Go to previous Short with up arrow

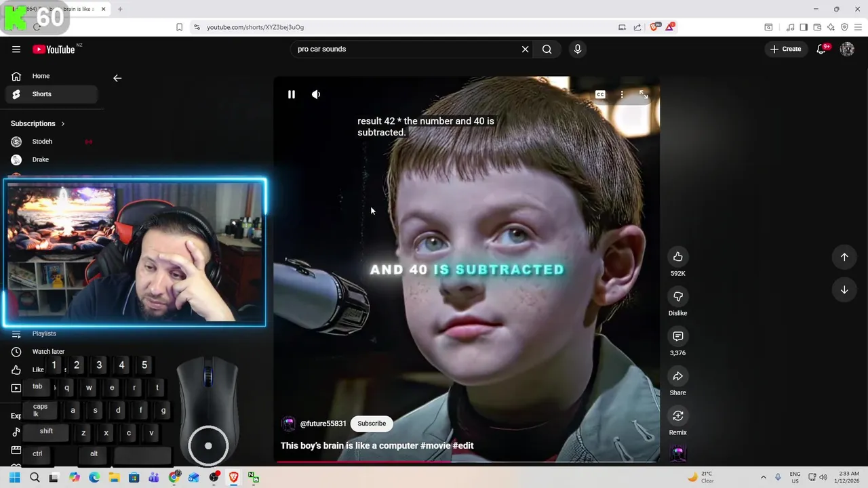[x=844, y=257]
